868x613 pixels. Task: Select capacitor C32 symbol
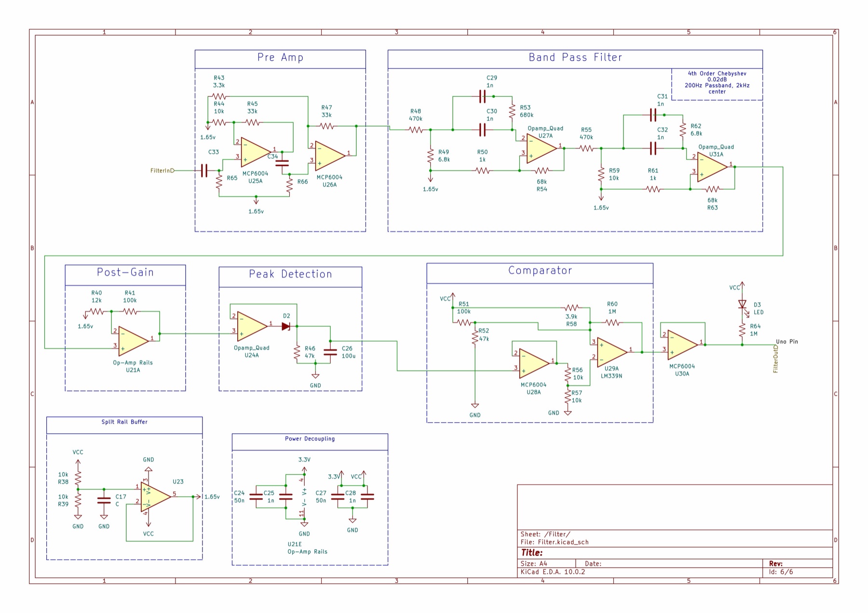[x=653, y=148]
